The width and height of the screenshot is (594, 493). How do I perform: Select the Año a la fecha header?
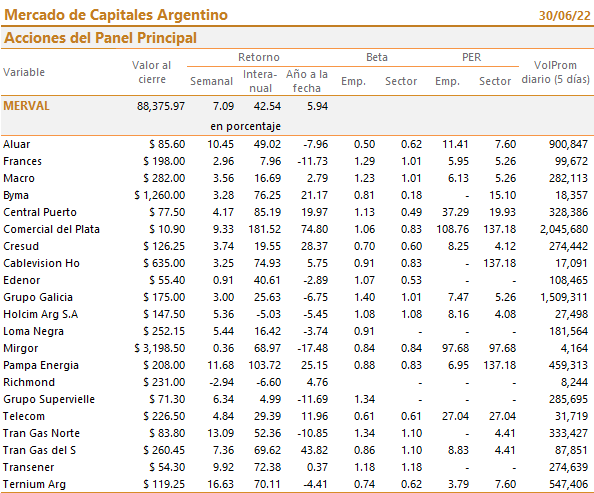point(307,81)
